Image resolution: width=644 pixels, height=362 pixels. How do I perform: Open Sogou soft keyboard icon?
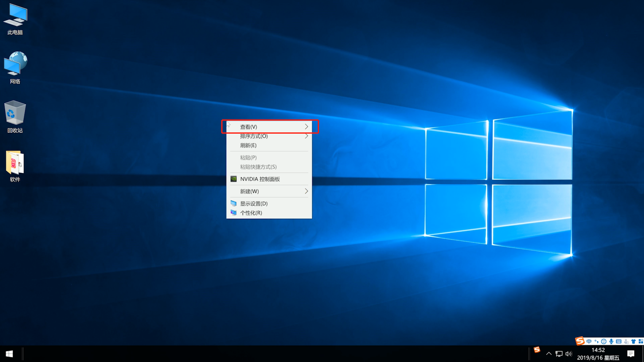pos(619,341)
